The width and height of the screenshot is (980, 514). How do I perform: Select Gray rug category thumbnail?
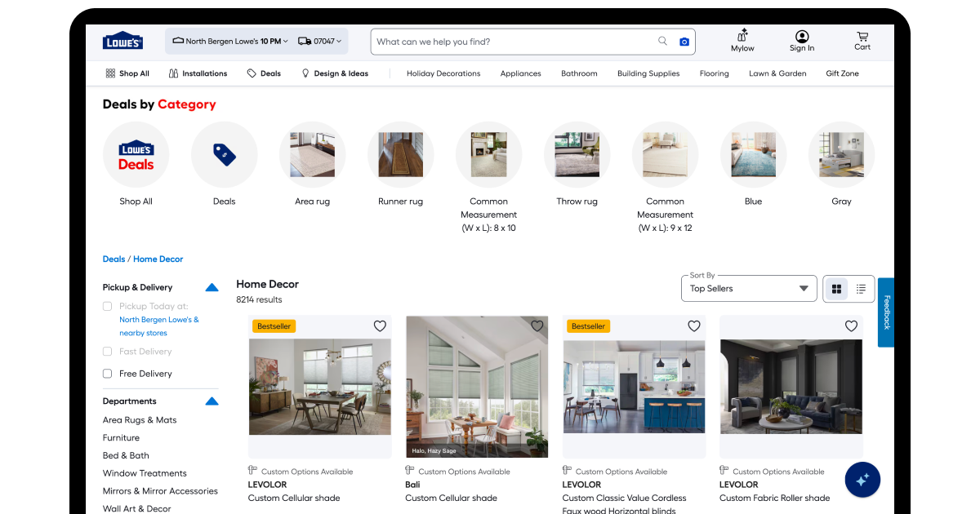841,155
